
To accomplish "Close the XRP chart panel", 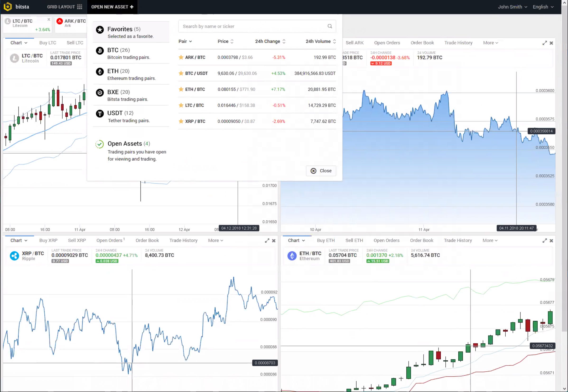I will point(274,241).
